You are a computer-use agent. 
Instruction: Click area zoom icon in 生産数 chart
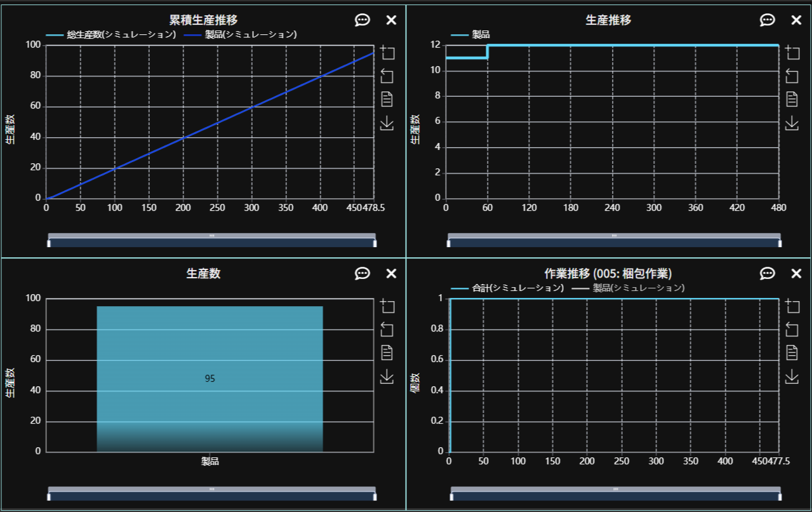(x=387, y=306)
